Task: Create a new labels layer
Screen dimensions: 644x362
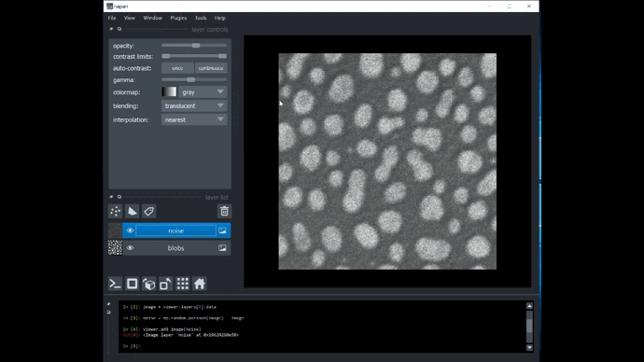Action: tap(148, 212)
